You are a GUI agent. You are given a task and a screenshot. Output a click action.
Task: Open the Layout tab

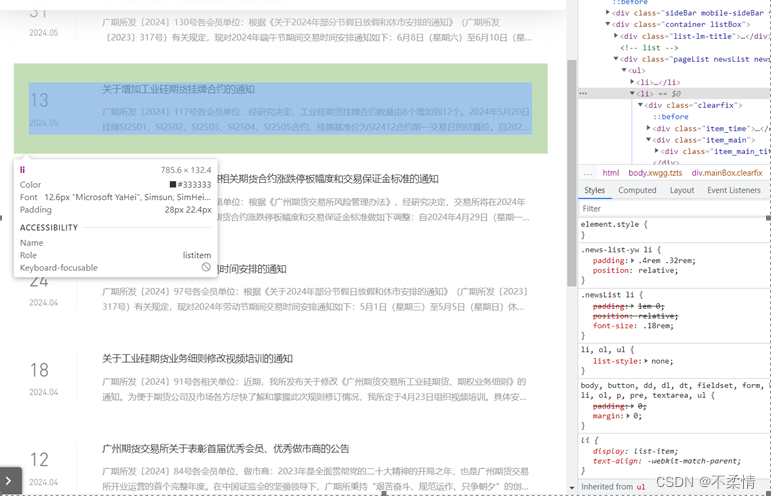(x=682, y=190)
